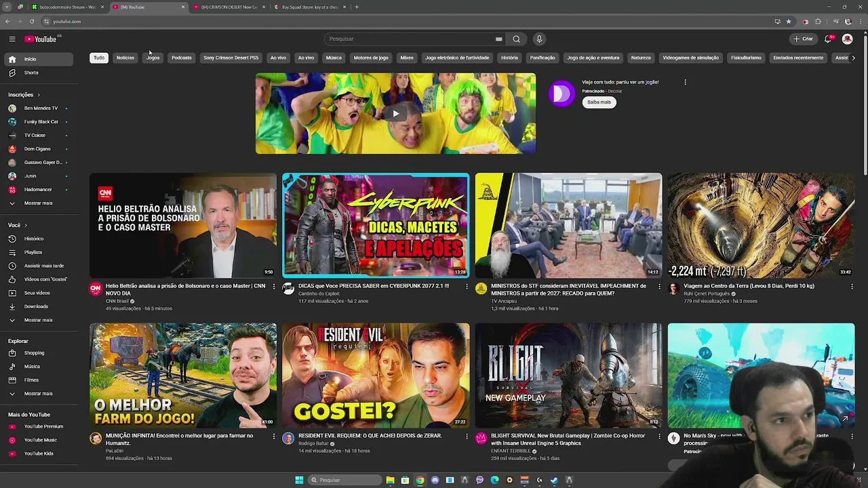The width and height of the screenshot is (868, 488).
Task: Open the YouTube hamburger guide menu
Action: (x=12, y=39)
